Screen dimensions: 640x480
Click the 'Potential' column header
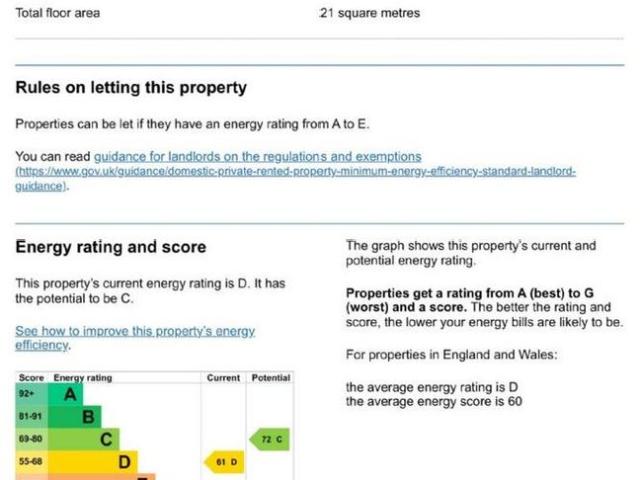point(270,378)
